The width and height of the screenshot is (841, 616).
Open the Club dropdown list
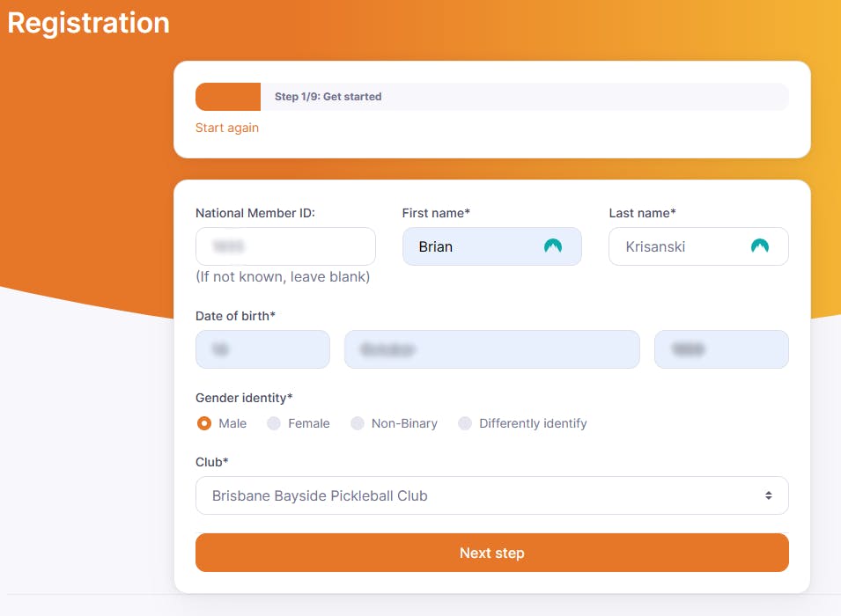tap(491, 495)
